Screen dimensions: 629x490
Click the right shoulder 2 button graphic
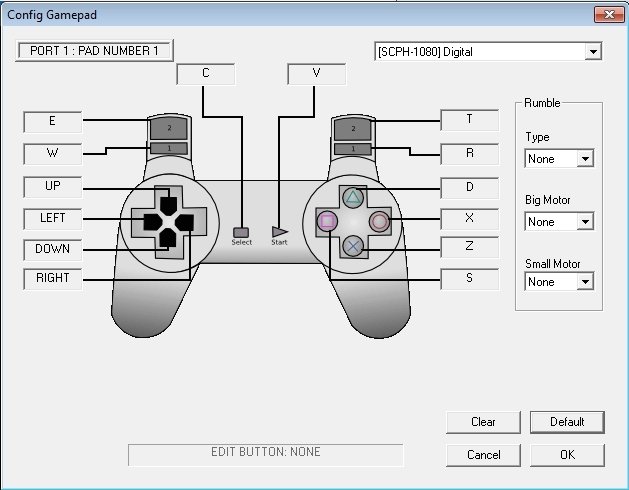tap(353, 128)
